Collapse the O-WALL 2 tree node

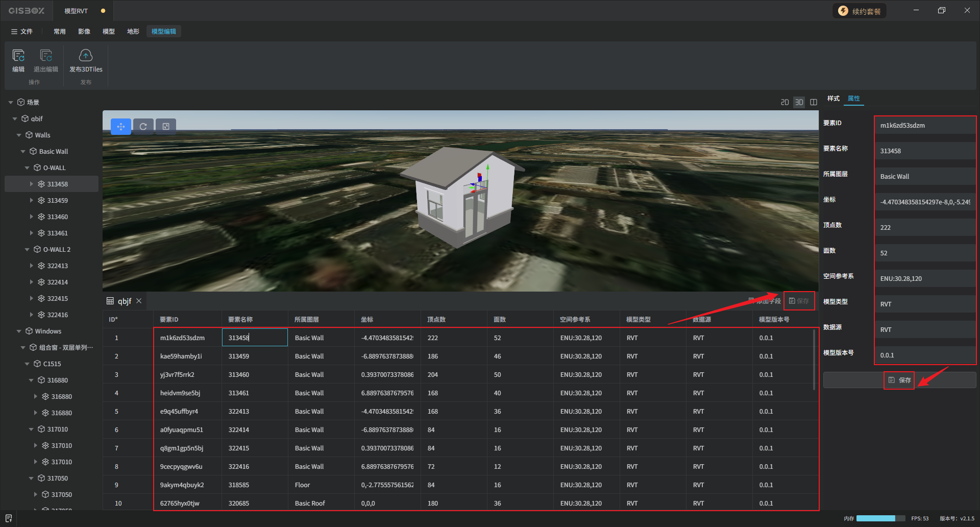(27, 250)
